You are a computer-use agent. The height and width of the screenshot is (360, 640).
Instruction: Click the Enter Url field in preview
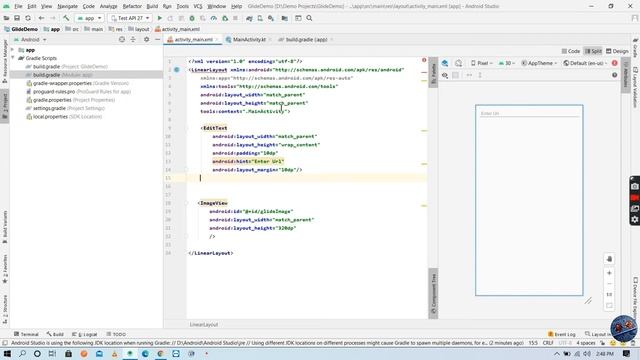click(529, 113)
